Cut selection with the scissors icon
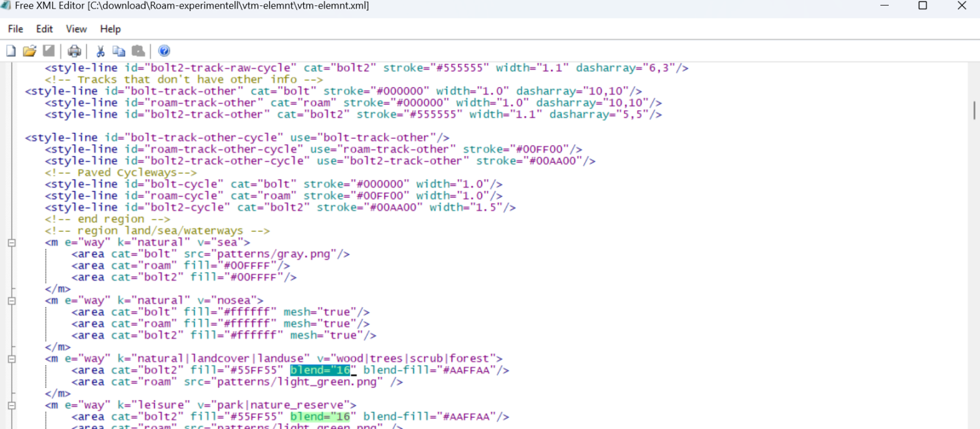This screenshot has width=980, height=429. tap(100, 51)
